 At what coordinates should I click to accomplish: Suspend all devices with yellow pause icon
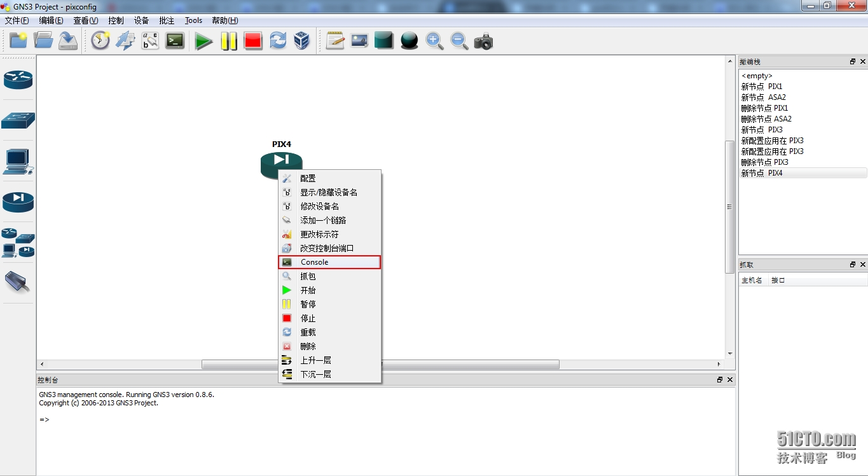[228, 41]
